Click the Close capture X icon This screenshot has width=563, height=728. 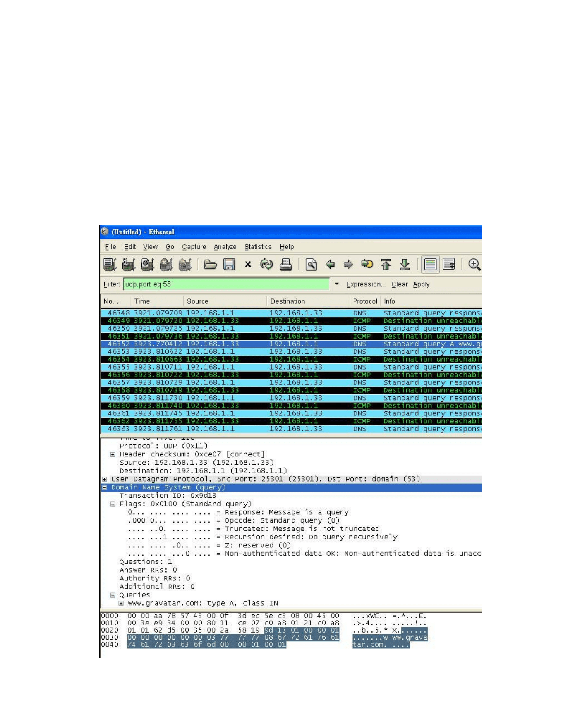tap(248, 265)
